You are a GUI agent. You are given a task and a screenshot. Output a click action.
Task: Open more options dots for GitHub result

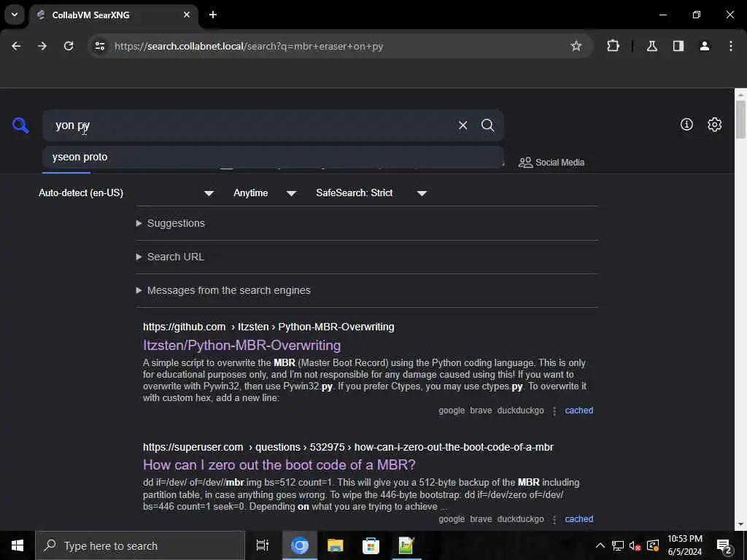[554, 411]
